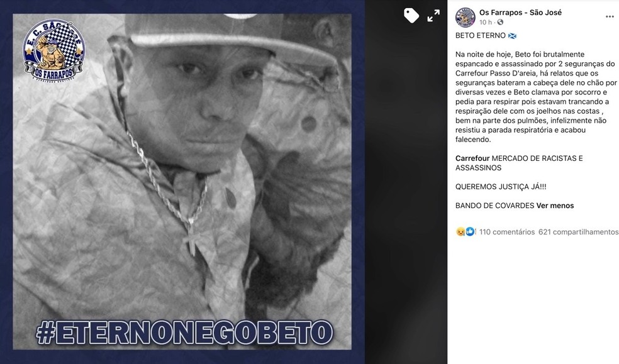Viewport: 619px width, 364px height.
Task: Open the bold Carrefour page link
Action: tap(472, 158)
